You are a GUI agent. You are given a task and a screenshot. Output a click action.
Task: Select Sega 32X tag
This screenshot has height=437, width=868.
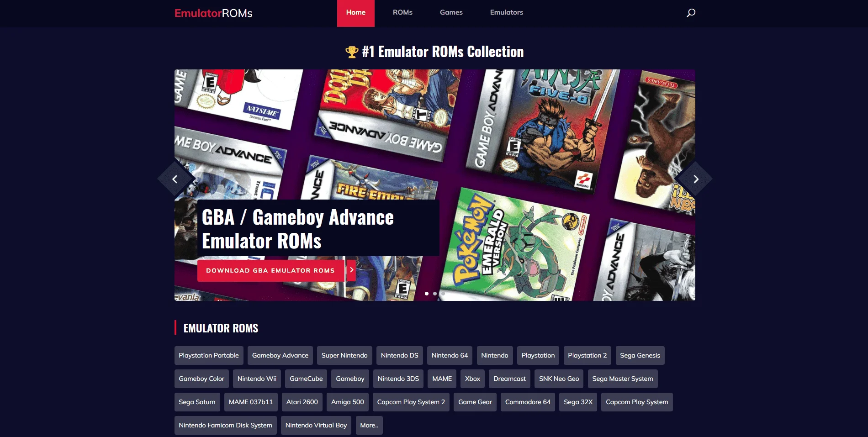[578, 402]
